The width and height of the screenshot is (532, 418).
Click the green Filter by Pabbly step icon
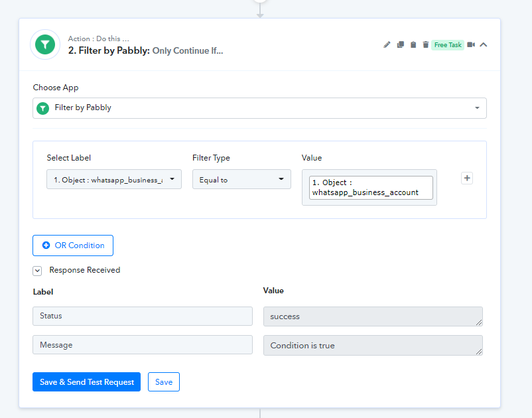point(45,44)
